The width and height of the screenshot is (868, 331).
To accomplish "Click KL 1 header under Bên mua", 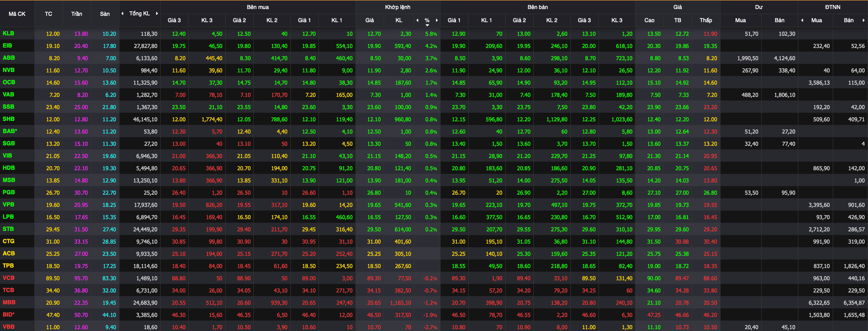I will (x=337, y=20).
